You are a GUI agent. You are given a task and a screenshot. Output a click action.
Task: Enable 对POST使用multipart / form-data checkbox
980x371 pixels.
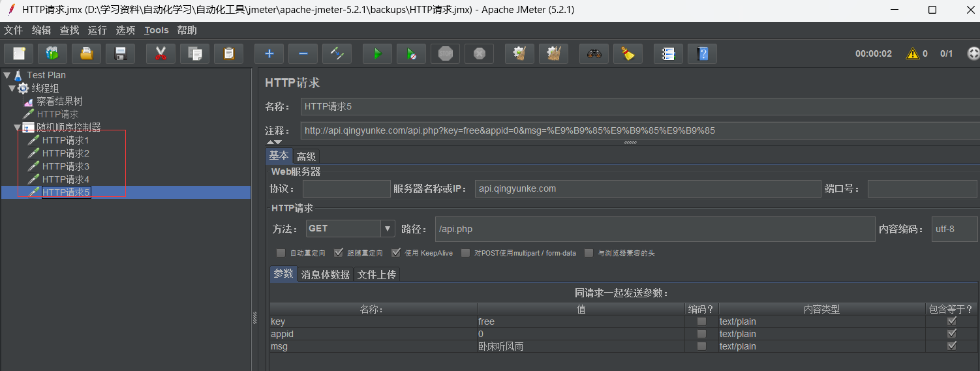point(465,253)
